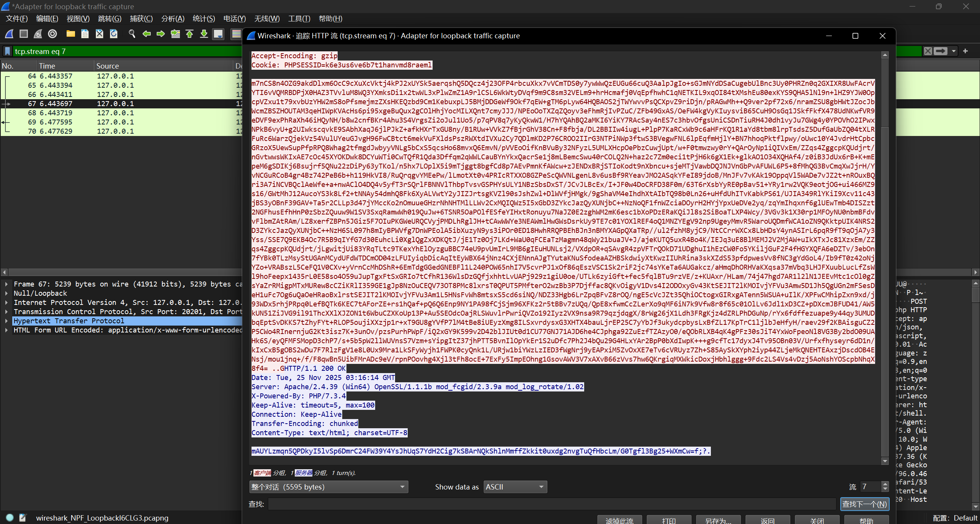The image size is (980, 524).
Task: Click the display filter bookmark icon
Action: [x=7, y=51]
